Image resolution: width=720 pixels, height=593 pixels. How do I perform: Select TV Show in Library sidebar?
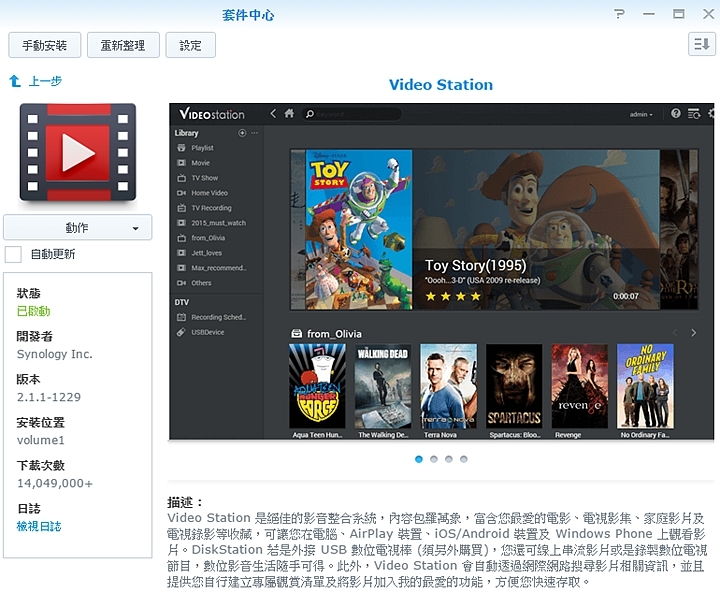pyautogui.click(x=205, y=178)
